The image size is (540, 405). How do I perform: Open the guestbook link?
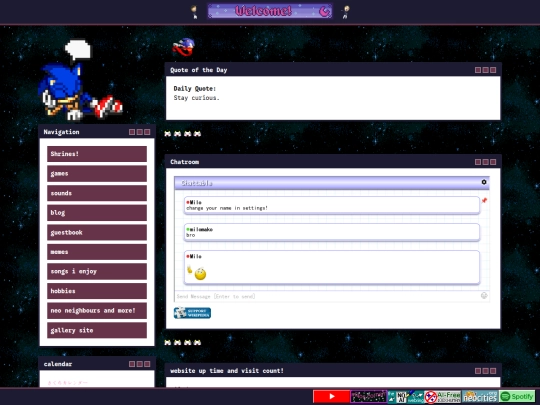coord(97,232)
